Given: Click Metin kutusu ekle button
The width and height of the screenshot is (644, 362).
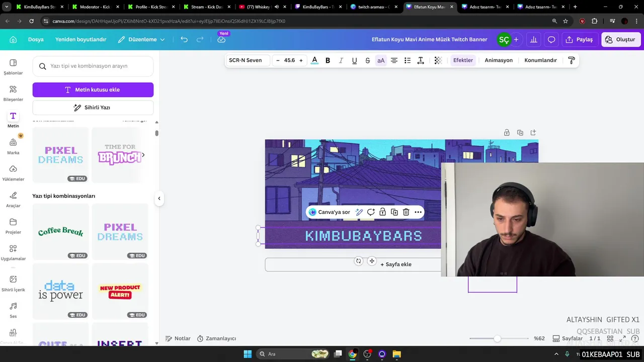Looking at the screenshot, I should click(x=93, y=89).
